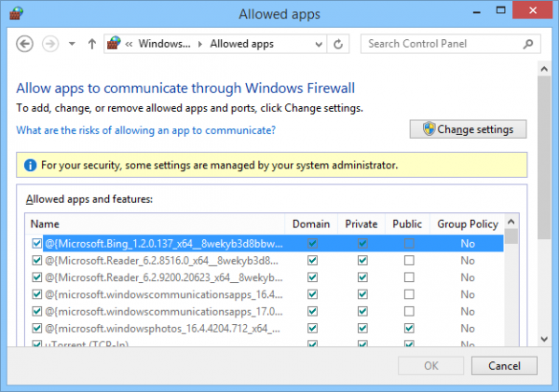
Task: Toggle Private checkbox for Microsoft.Bing
Action: (x=362, y=243)
